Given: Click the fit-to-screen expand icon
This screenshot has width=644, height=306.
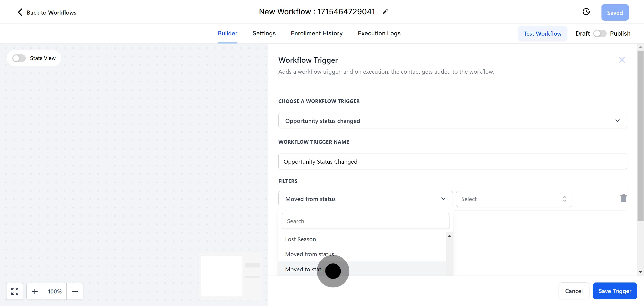Looking at the screenshot, I should tap(15, 291).
